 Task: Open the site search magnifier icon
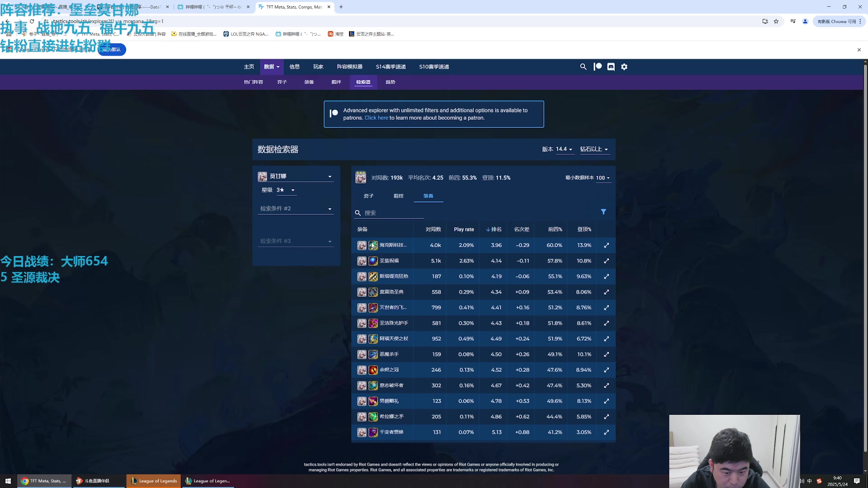click(583, 66)
